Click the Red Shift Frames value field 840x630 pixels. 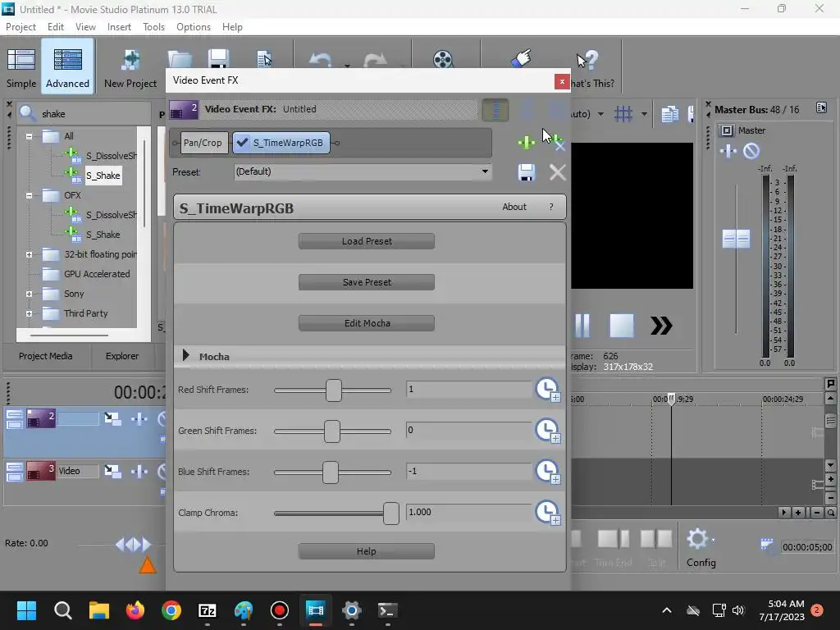pos(468,389)
